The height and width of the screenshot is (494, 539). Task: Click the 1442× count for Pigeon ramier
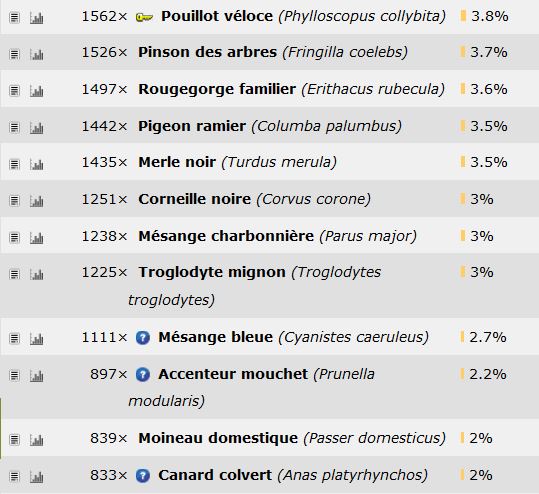tap(104, 126)
